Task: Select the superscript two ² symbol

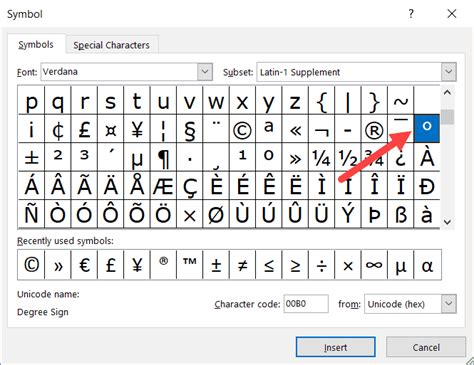Action: click(58, 157)
